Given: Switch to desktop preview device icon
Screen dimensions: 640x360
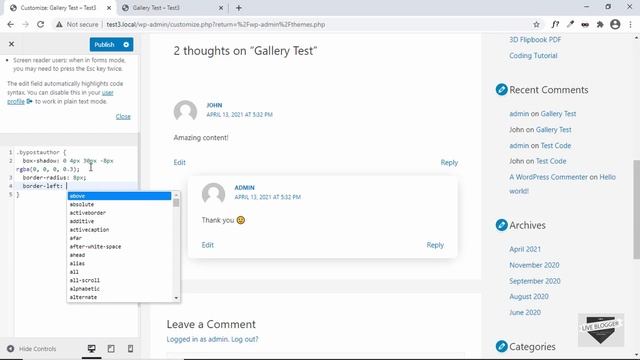Looking at the screenshot, I should [x=91, y=349].
